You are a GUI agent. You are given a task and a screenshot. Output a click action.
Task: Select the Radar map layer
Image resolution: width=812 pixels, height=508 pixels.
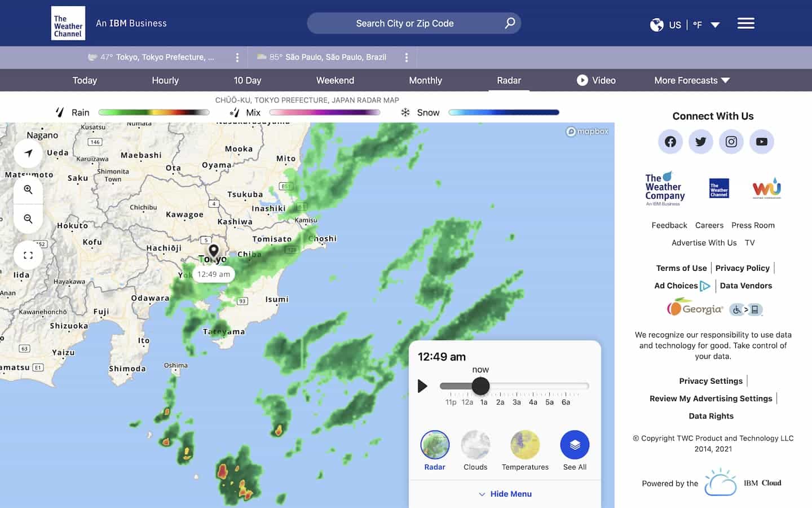pos(435,445)
